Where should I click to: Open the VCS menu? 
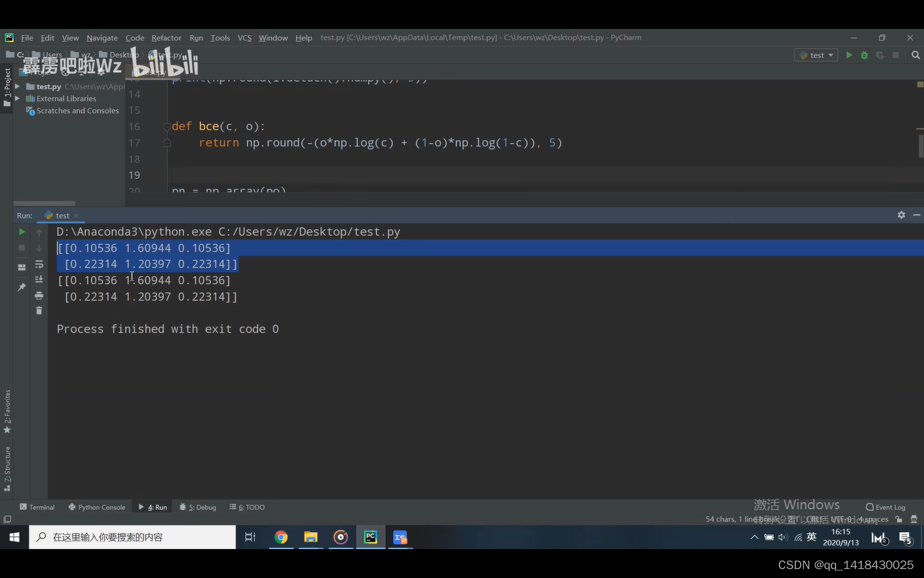coord(244,38)
